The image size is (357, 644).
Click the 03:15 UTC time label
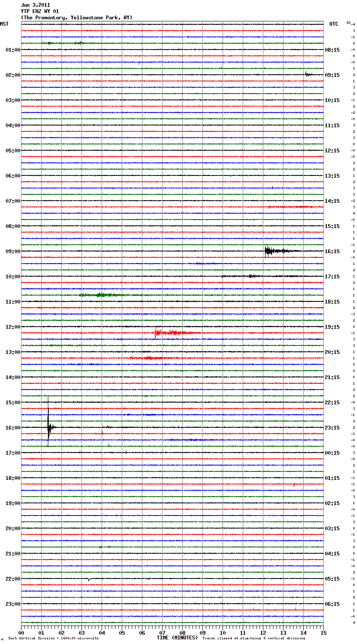click(332, 529)
